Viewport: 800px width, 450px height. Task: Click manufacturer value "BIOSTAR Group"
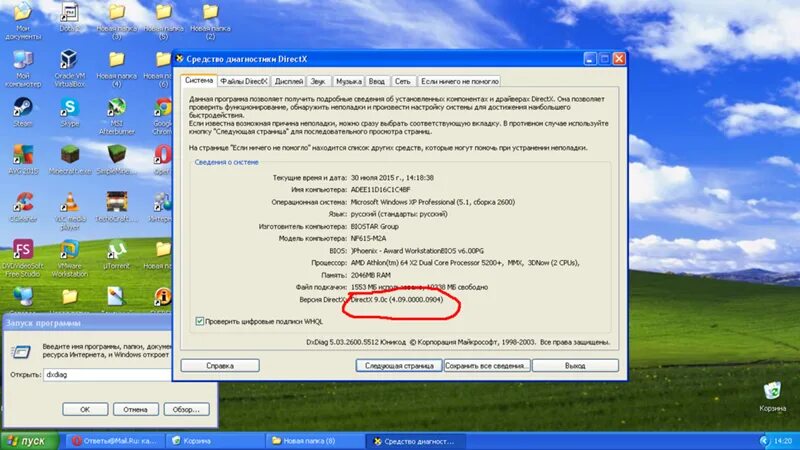coord(375,226)
